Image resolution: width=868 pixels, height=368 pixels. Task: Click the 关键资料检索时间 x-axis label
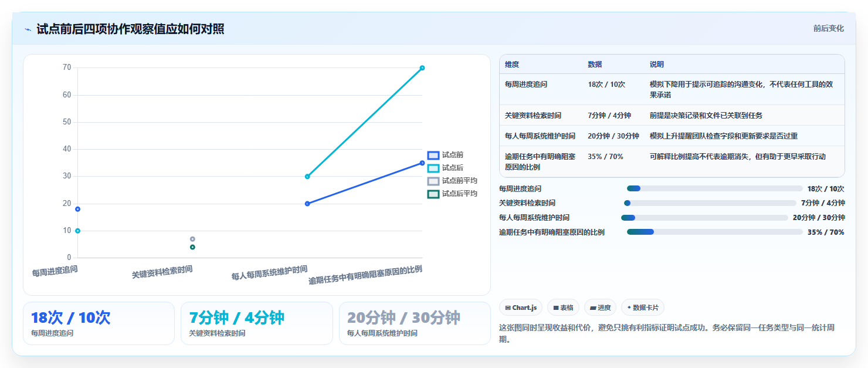point(162,272)
